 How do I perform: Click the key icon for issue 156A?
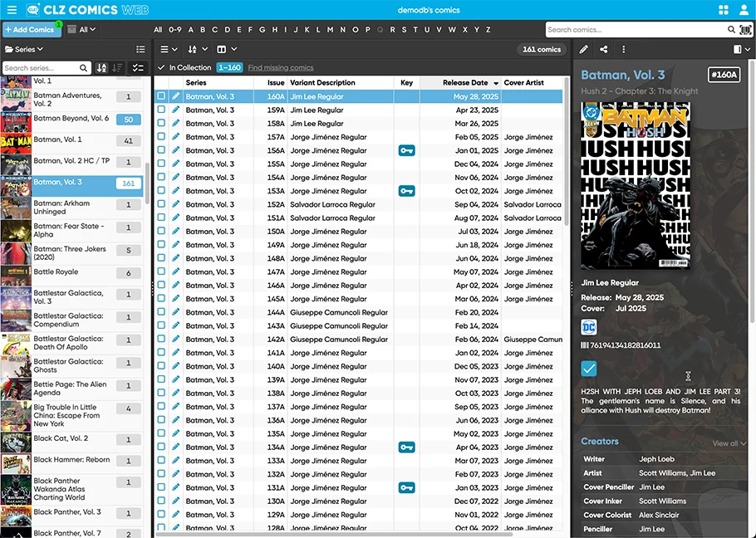[406, 150]
